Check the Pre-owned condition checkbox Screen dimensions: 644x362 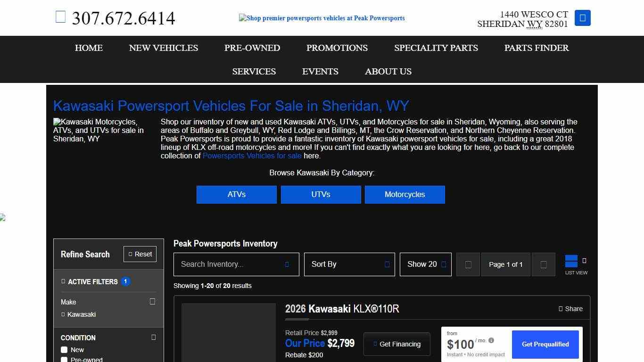(64, 360)
